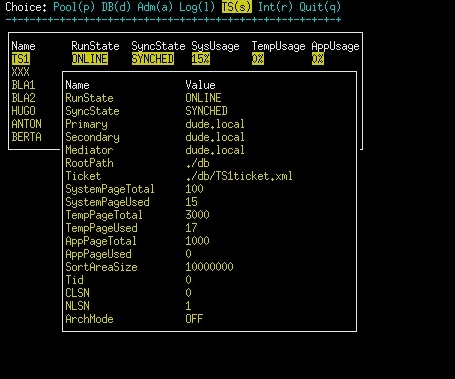Click the Secondary row label
This screenshot has width=455, height=379.
tap(92, 137)
